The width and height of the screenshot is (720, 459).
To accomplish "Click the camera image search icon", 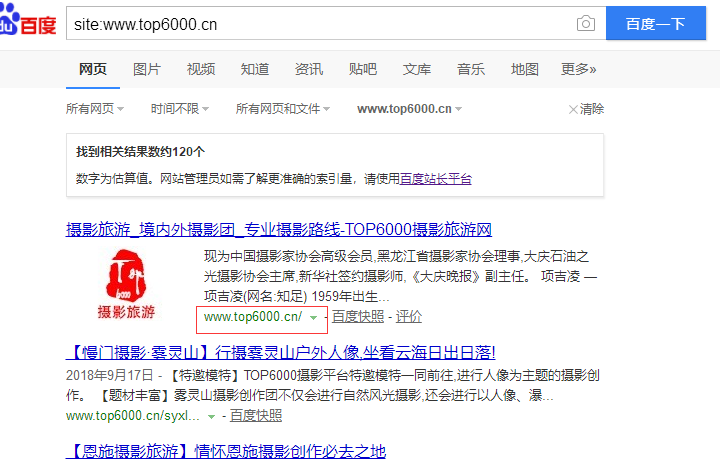I will pos(586,23).
